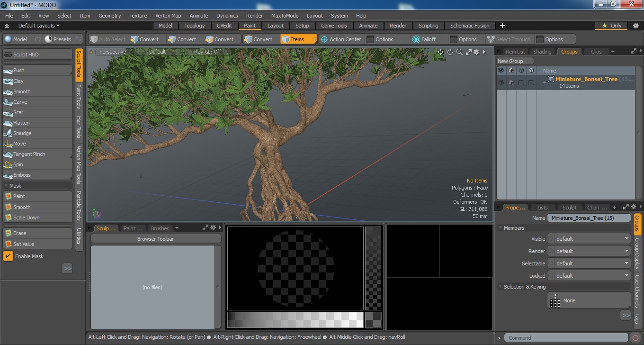The image size is (644, 345).
Task: Collapse the Mask section
Action: (6, 186)
